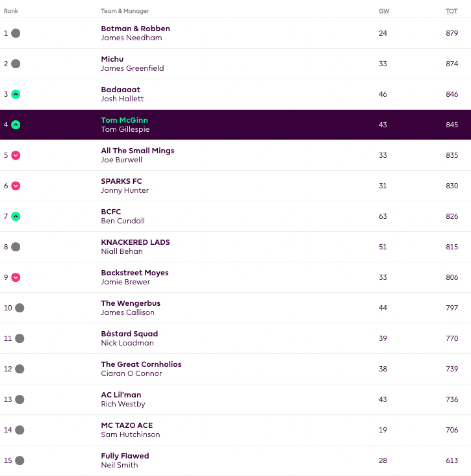Viewport: 471px width, 476px height.
Task: Open the Fully Flawed team entry
Action: point(125,456)
